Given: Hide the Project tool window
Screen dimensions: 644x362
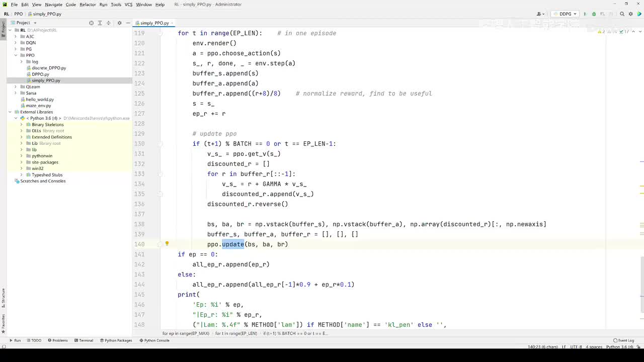Looking at the screenshot, I should click(127, 23).
